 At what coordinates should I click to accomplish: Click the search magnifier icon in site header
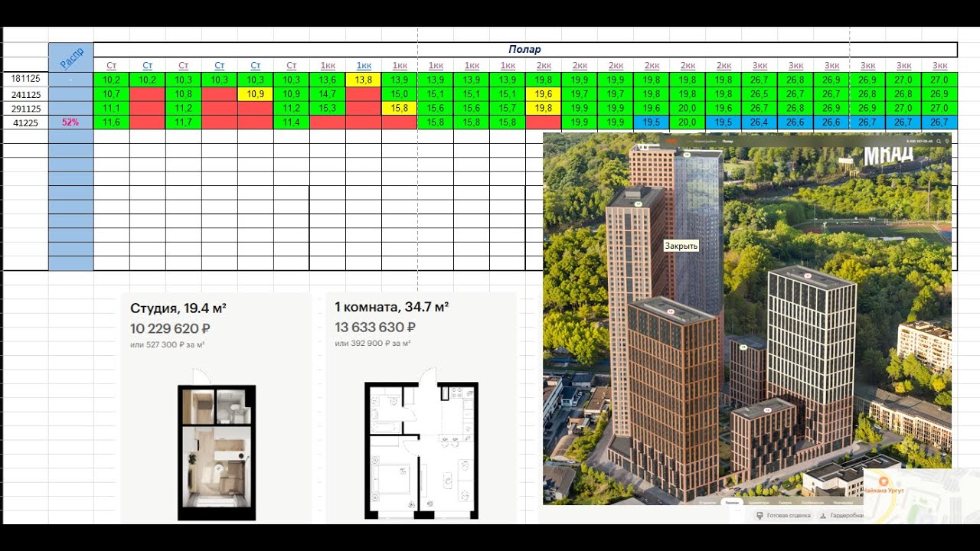click(x=939, y=142)
